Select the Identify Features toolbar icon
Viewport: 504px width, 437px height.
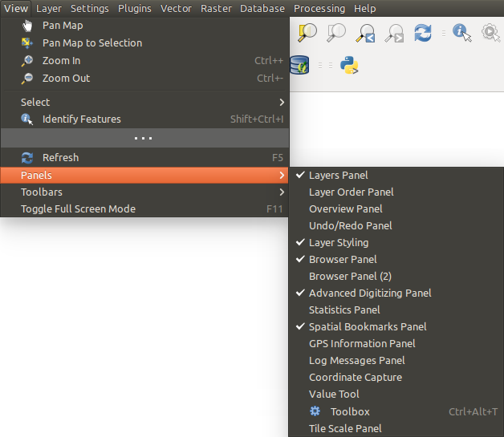tap(461, 33)
